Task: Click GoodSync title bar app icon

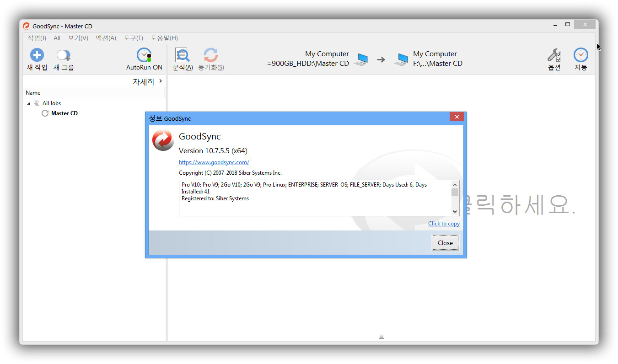Action: (x=27, y=26)
